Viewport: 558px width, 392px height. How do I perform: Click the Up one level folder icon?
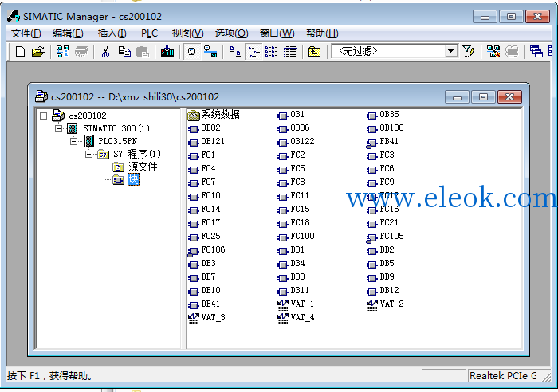point(314,52)
